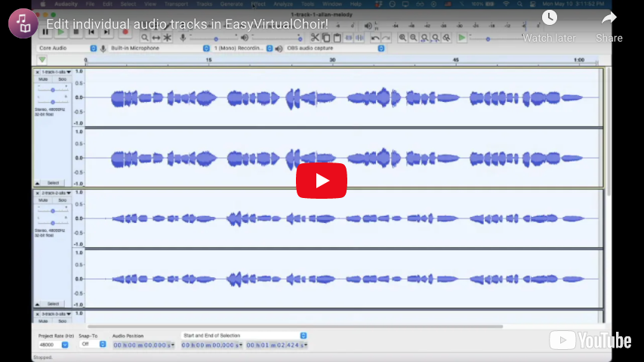
Task: Click the Skip to Start button
Action: (x=91, y=32)
